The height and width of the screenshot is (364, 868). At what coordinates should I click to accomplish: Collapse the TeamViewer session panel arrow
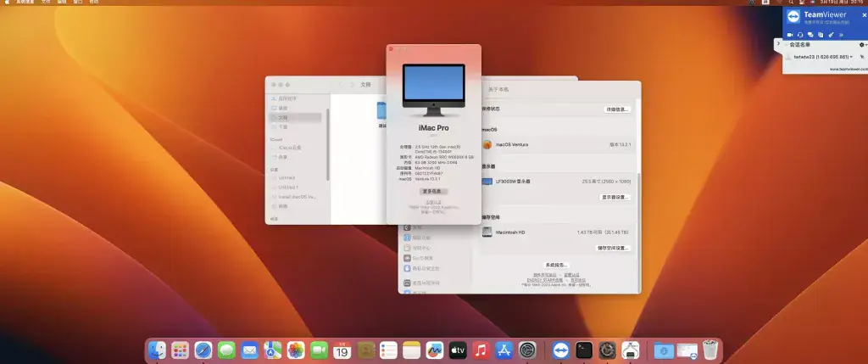(x=778, y=44)
